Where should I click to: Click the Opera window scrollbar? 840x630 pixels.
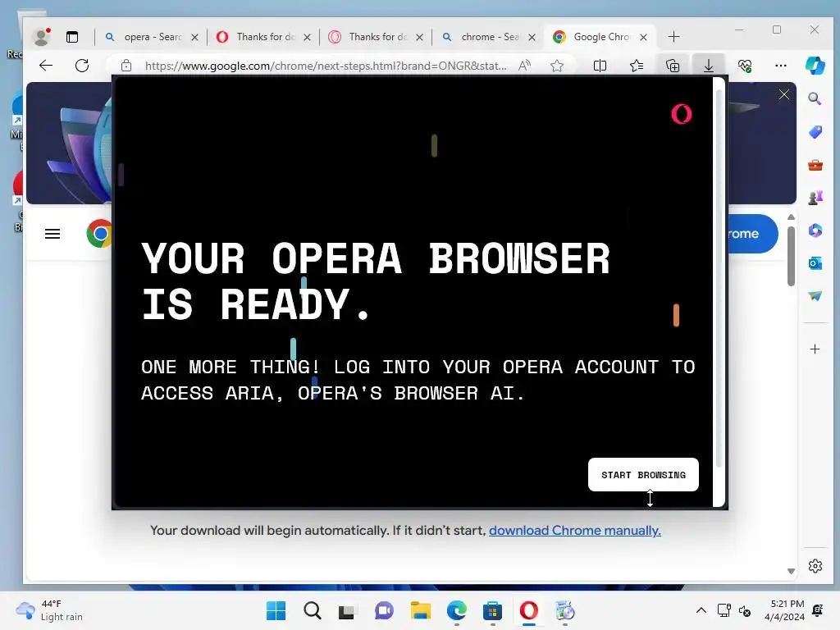(719, 279)
